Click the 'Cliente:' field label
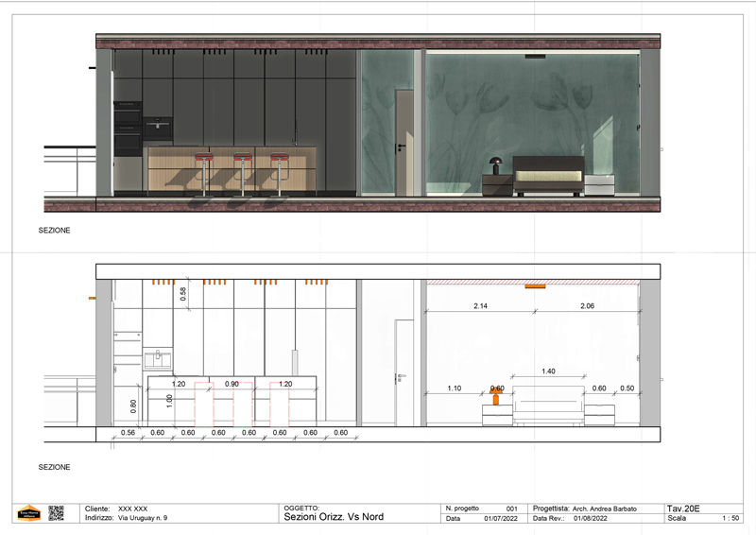The height and width of the screenshot is (535, 756). tap(97, 509)
